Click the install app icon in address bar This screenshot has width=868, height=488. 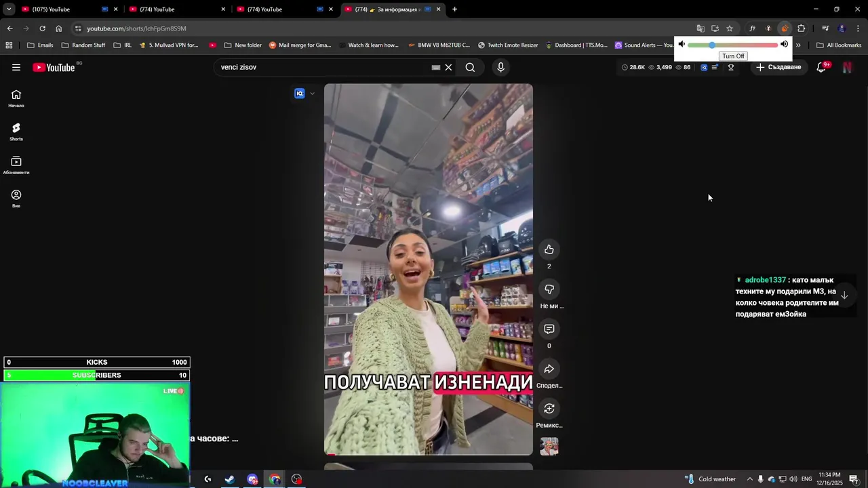coord(715,28)
